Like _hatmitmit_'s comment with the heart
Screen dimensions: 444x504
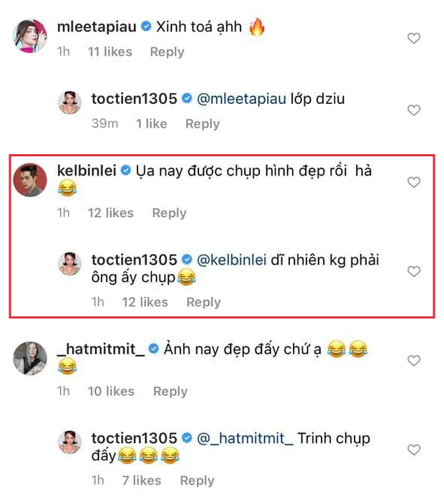414,361
